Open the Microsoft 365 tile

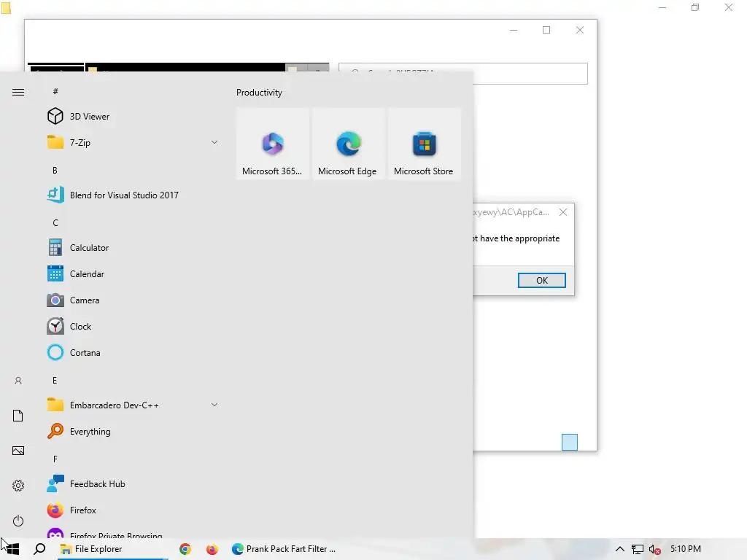(x=272, y=144)
